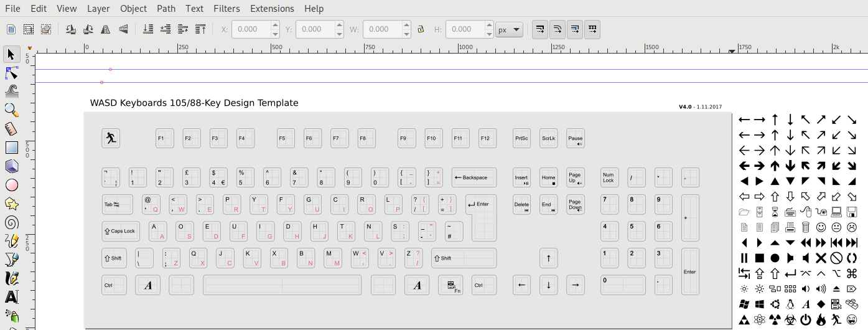
Task: Click the Num Lock key on template
Action: pos(609,177)
